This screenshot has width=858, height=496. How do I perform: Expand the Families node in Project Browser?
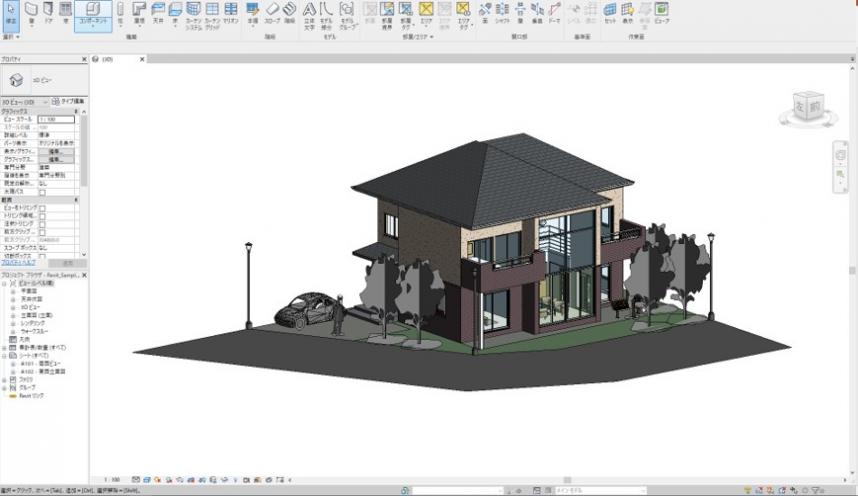click(x=4, y=380)
